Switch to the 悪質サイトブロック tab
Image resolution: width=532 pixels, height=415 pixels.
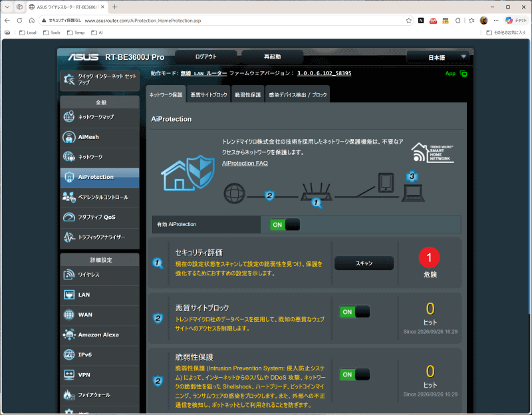coord(209,94)
